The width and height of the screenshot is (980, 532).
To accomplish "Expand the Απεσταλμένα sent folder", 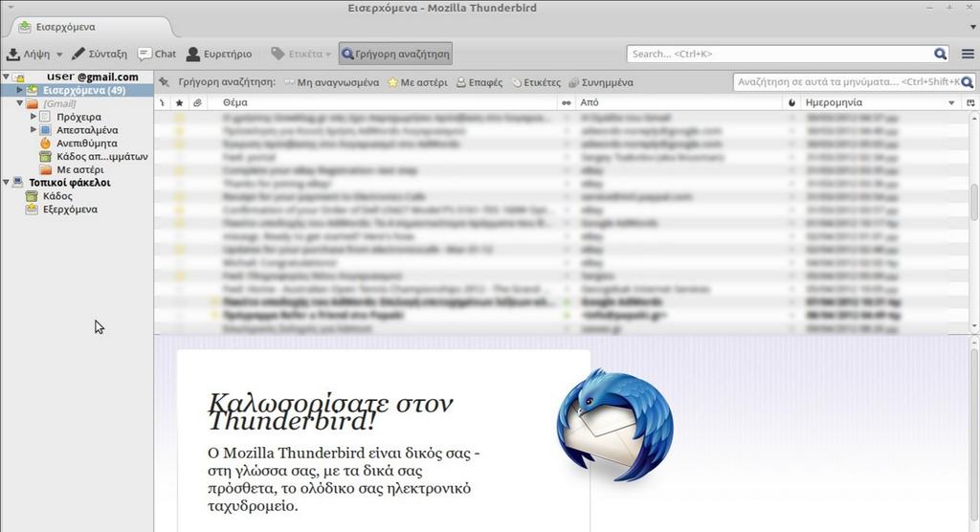I will (33, 129).
